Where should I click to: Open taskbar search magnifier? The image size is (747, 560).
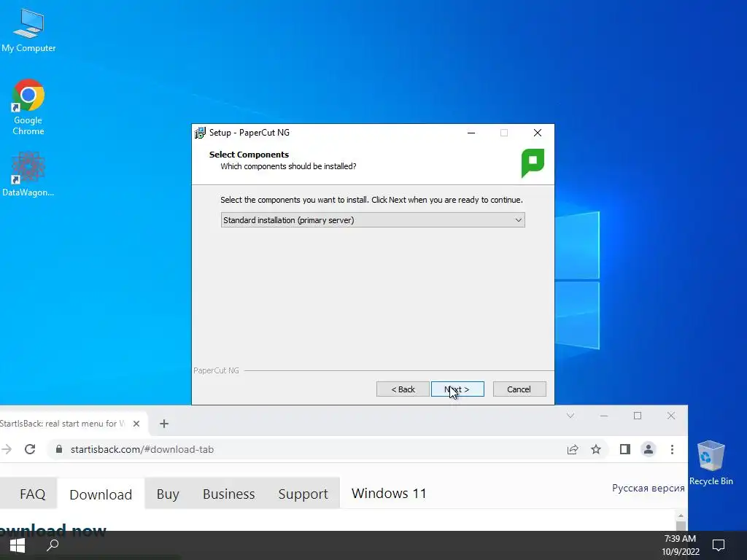(x=53, y=545)
